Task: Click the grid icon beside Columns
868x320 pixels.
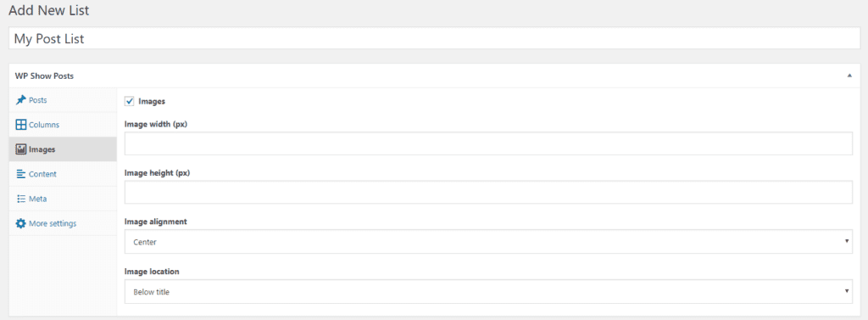Action: [x=21, y=125]
